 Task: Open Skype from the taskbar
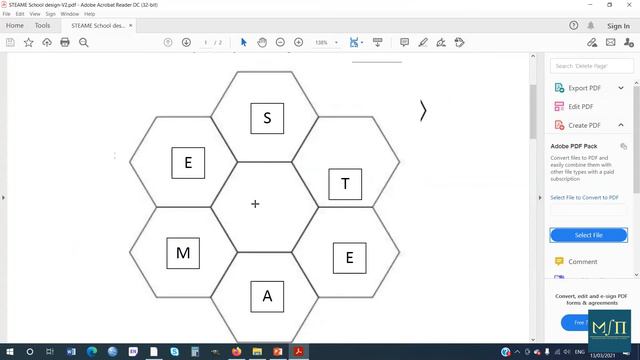point(174,351)
